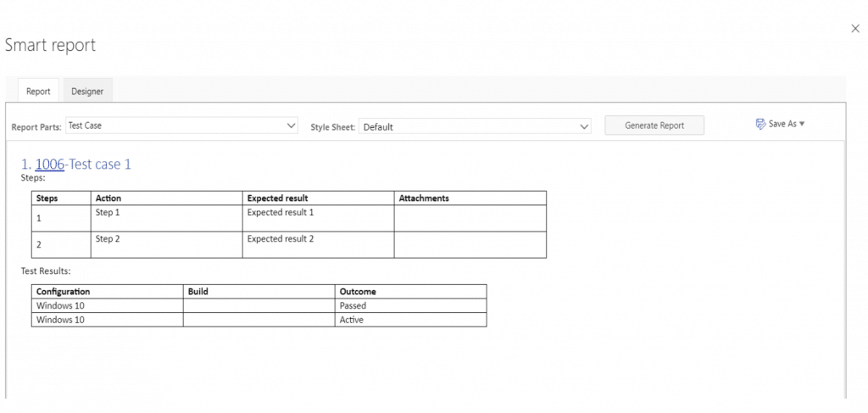Image resolution: width=868 pixels, height=413 pixels.
Task: Select the Step 1 action cell
Action: (167, 218)
